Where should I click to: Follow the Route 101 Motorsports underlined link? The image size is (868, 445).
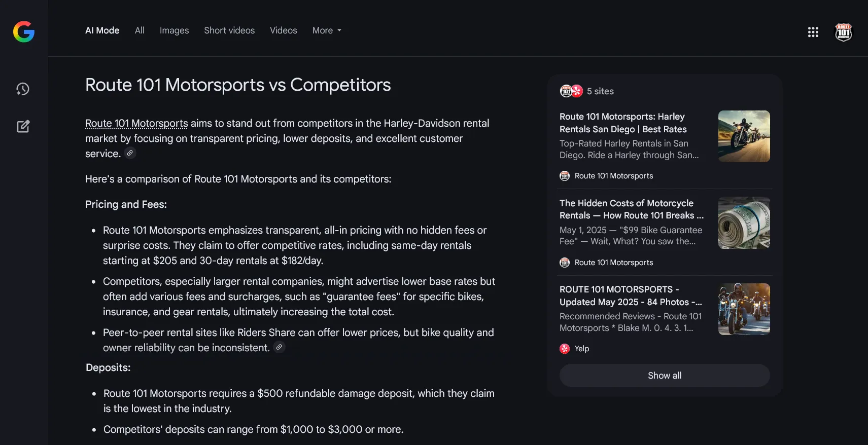[136, 123]
